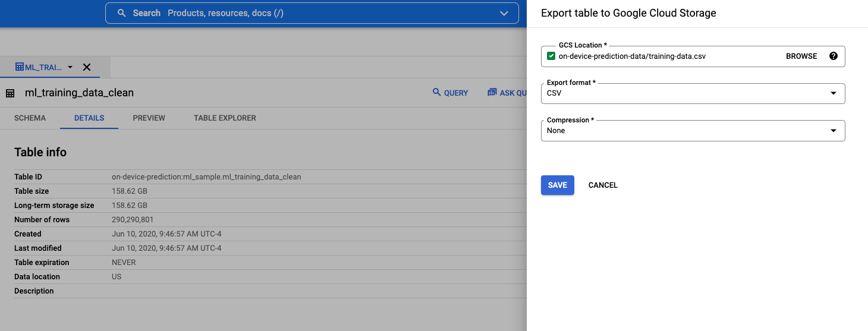Click the magnifier icon in search bar

[121, 13]
